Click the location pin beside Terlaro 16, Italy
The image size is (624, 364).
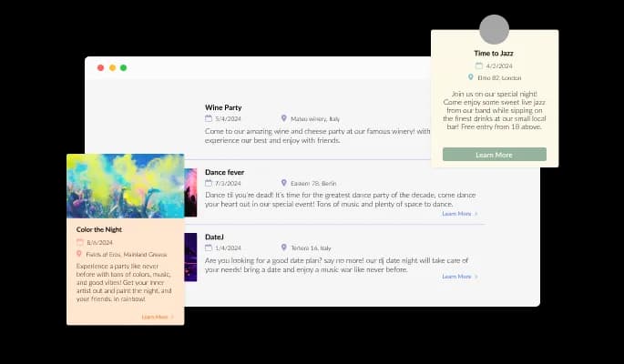[284, 248]
